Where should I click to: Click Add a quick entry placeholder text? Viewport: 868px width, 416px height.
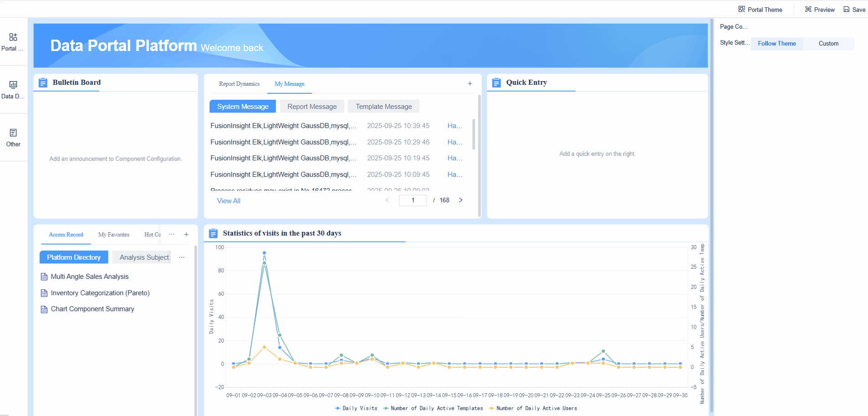point(597,154)
